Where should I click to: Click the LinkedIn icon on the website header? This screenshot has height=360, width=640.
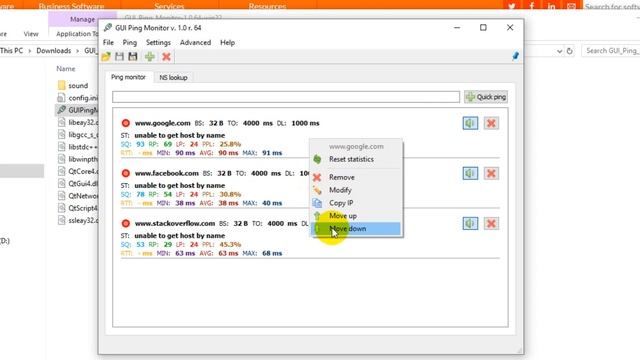[551, 6]
